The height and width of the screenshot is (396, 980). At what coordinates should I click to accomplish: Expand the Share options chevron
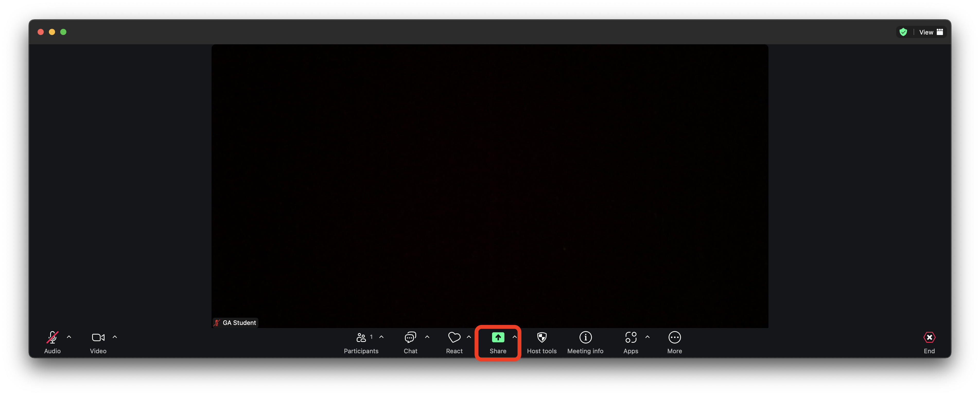tap(514, 337)
